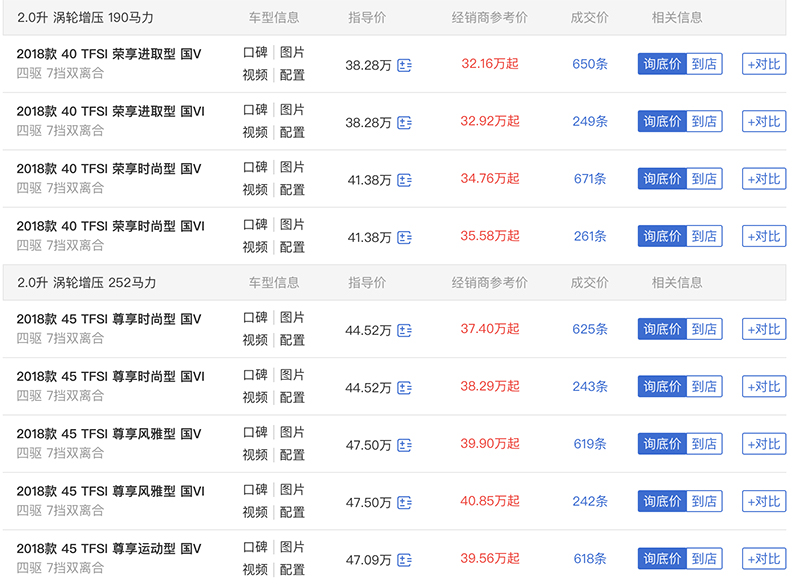Open 配置 for 40 TFSI 荣享时尚型 国V

(292, 190)
